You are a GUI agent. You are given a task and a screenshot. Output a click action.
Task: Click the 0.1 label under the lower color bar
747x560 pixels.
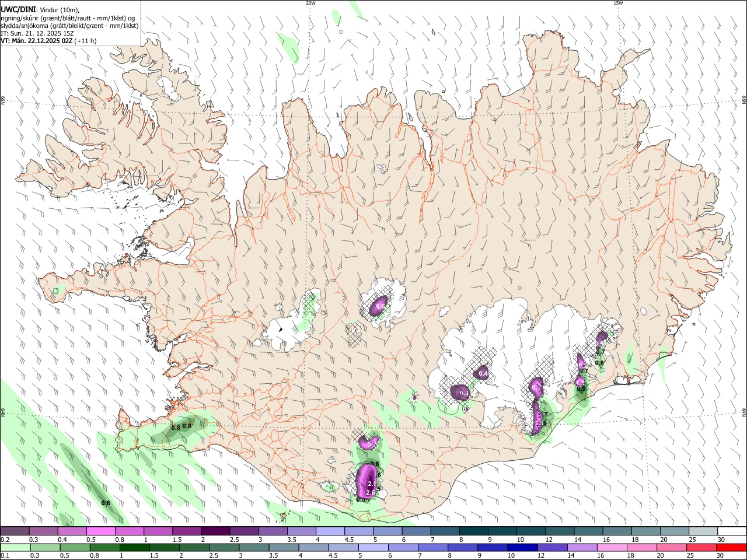click(x=5, y=556)
